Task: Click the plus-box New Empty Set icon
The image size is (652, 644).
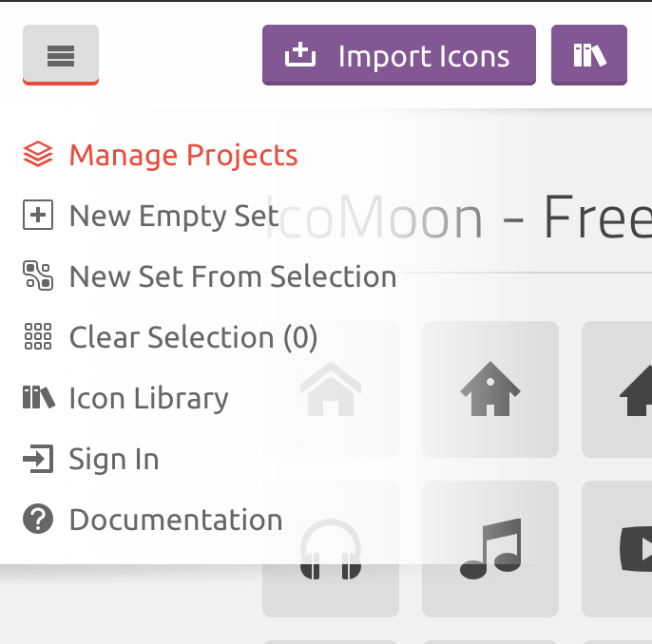Action: 38,215
